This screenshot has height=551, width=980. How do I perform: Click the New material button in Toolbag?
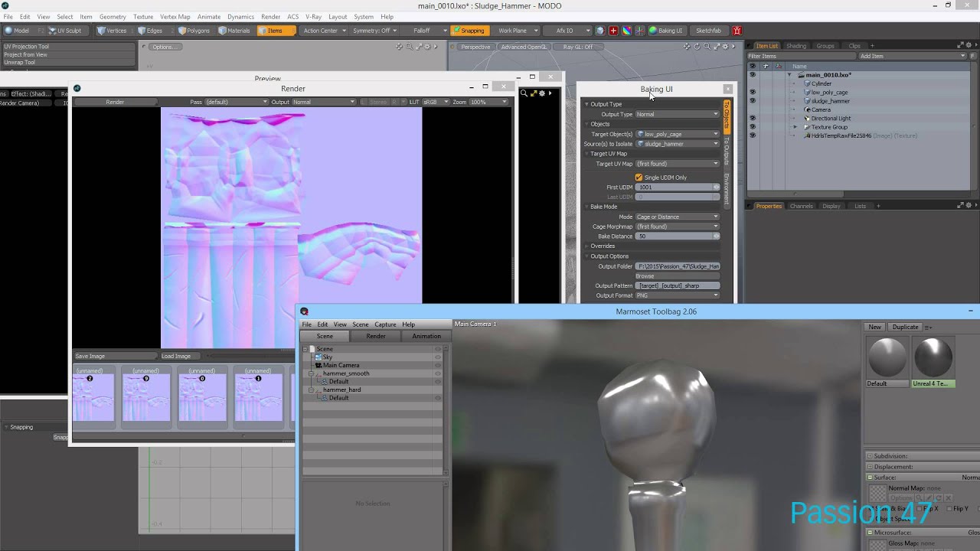874,327
